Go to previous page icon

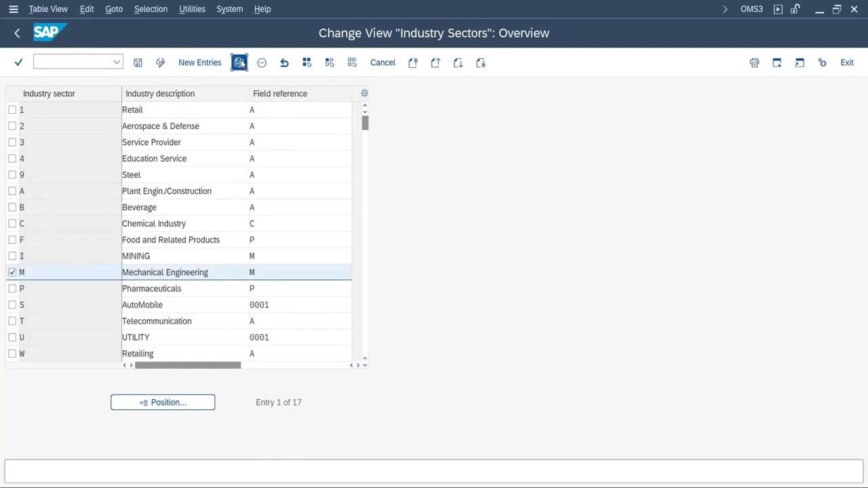click(435, 62)
